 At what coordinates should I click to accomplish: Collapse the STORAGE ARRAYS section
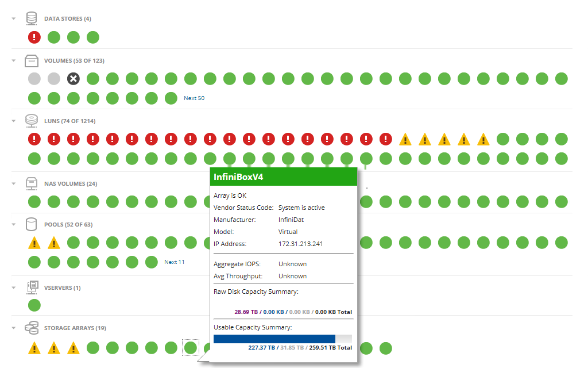point(13,327)
